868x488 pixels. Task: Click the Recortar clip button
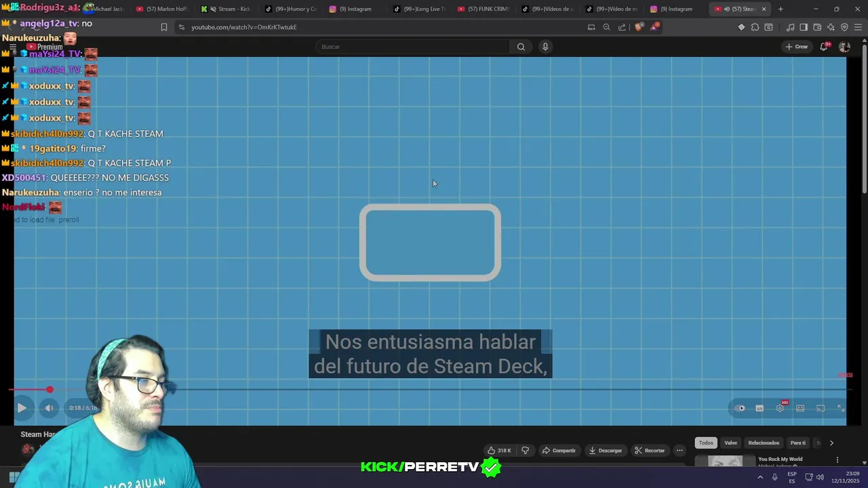(x=650, y=450)
